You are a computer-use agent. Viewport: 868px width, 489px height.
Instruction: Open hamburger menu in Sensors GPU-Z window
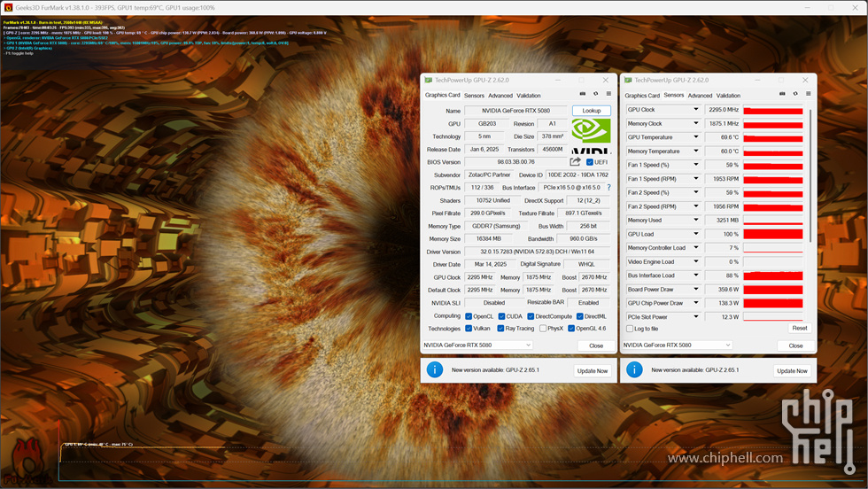point(808,94)
